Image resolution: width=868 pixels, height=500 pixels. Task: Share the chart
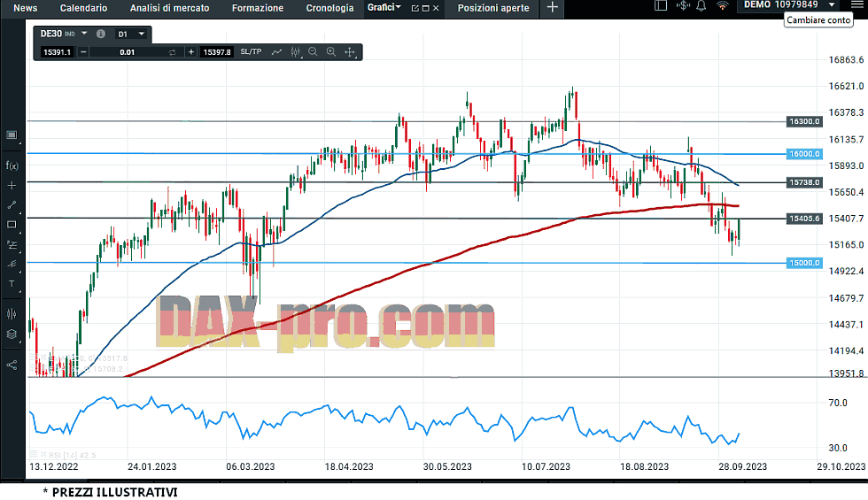[12, 365]
